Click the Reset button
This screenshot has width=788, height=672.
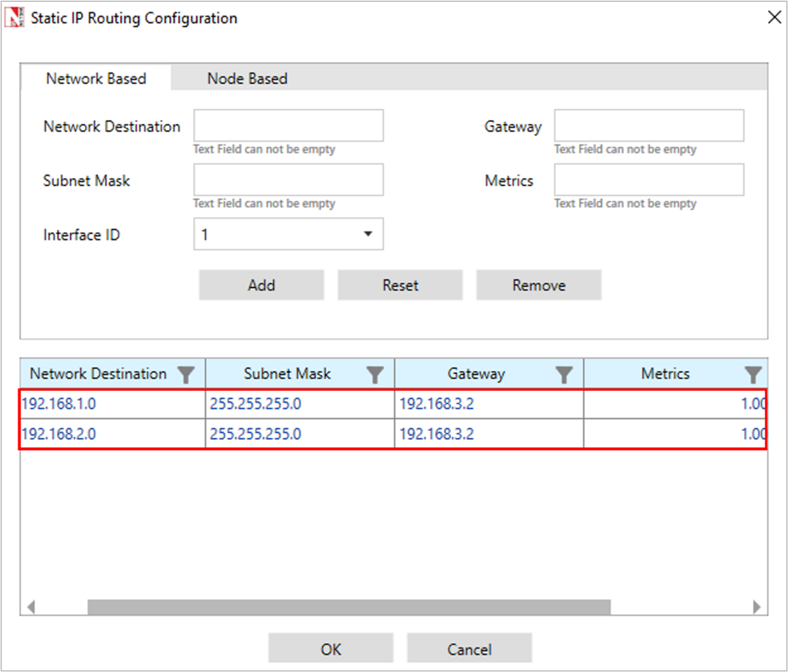[400, 285]
